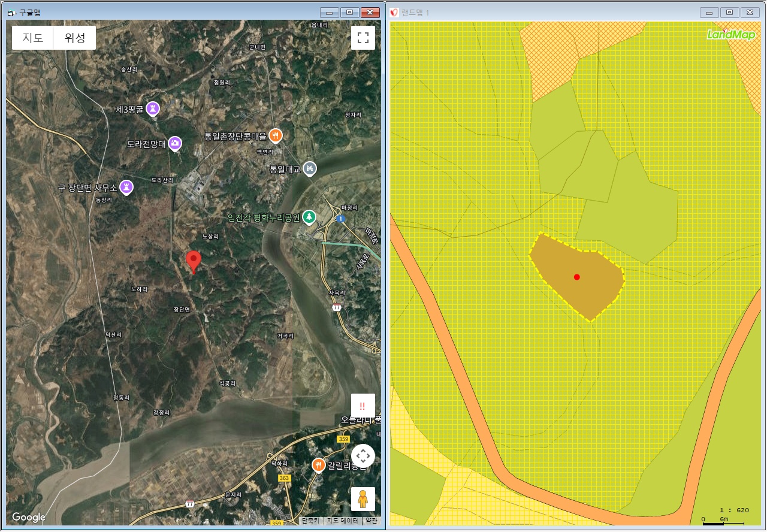The width and height of the screenshot is (767, 532).
Task: Open the map camera pan control
Action: pyautogui.click(x=363, y=456)
